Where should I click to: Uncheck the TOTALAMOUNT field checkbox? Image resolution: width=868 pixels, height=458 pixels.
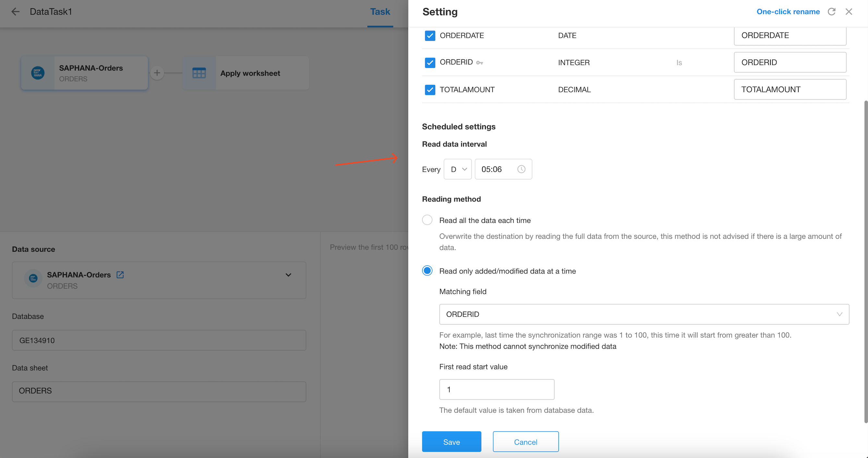[x=430, y=90]
